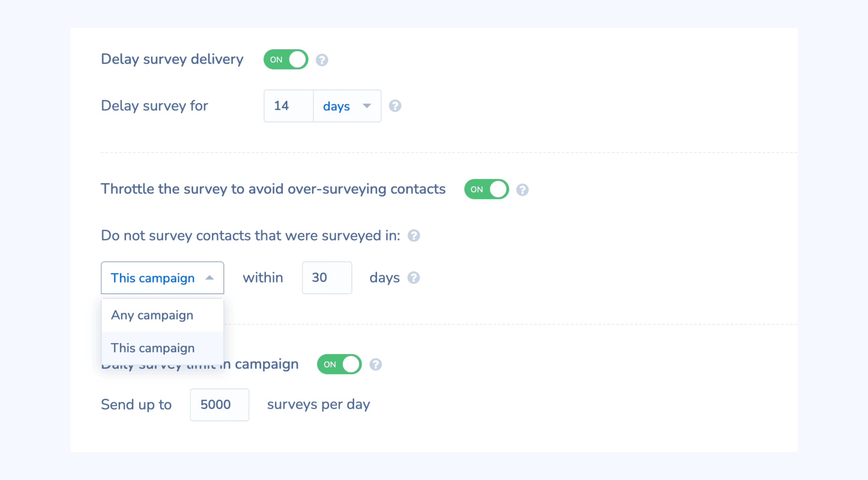Open help for Delay survey delivery
This screenshot has width=868, height=480.
321,59
